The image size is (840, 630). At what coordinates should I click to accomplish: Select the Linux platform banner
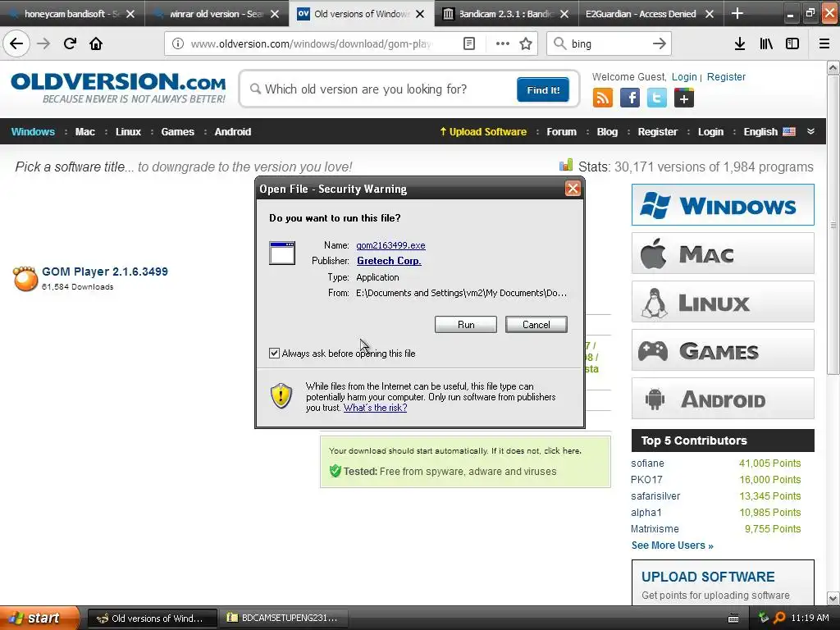(x=723, y=302)
